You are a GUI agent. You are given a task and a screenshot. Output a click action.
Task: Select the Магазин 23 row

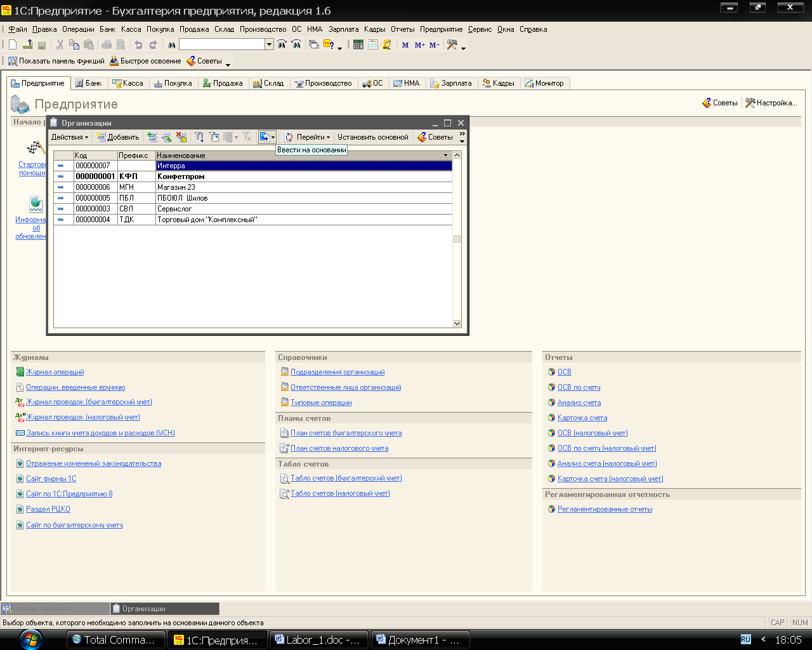coord(253,187)
